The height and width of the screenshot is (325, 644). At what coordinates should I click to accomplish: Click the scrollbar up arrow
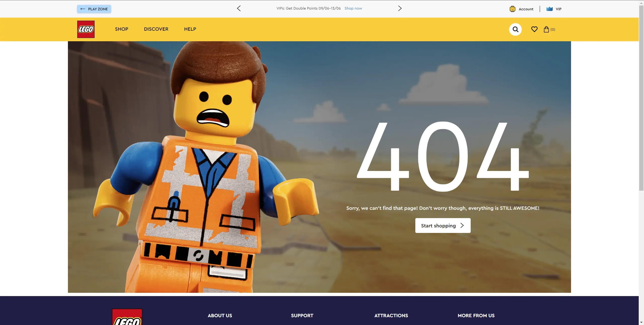(641, 3)
